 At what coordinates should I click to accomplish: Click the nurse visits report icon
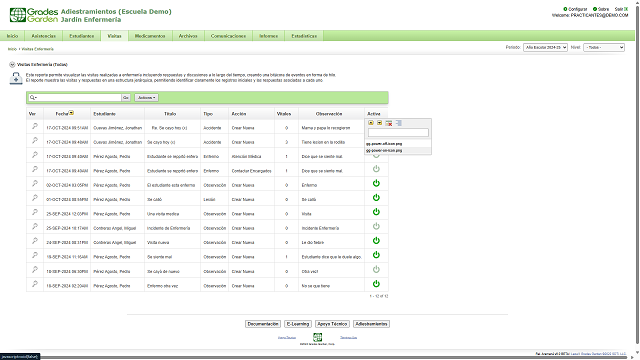(16, 78)
